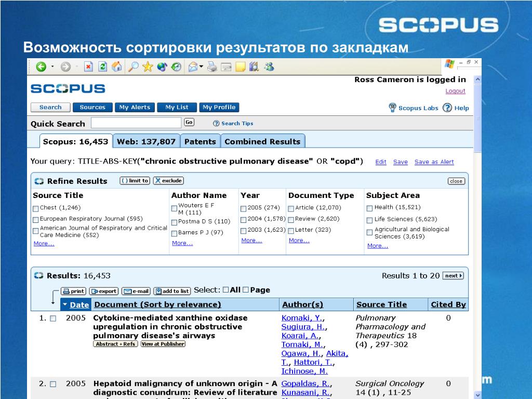The width and height of the screenshot is (532, 399).
Task: Click the Go button for Quick Search
Action: click(x=189, y=122)
